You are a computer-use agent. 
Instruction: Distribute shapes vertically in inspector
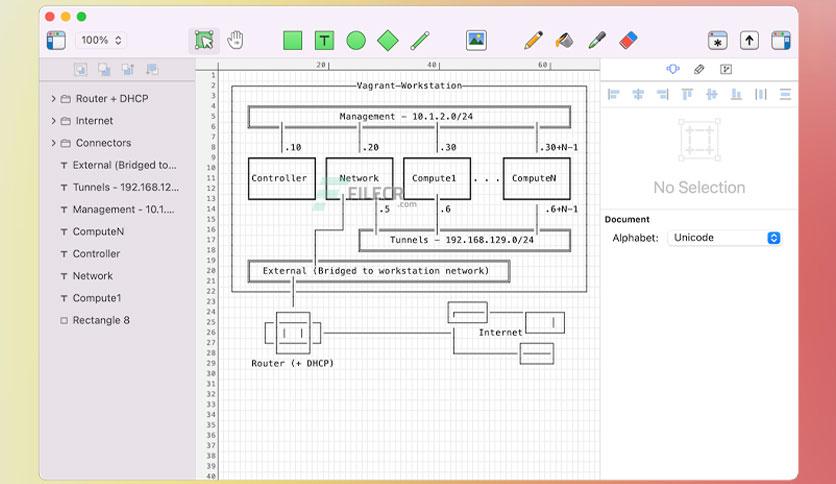[x=785, y=94]
